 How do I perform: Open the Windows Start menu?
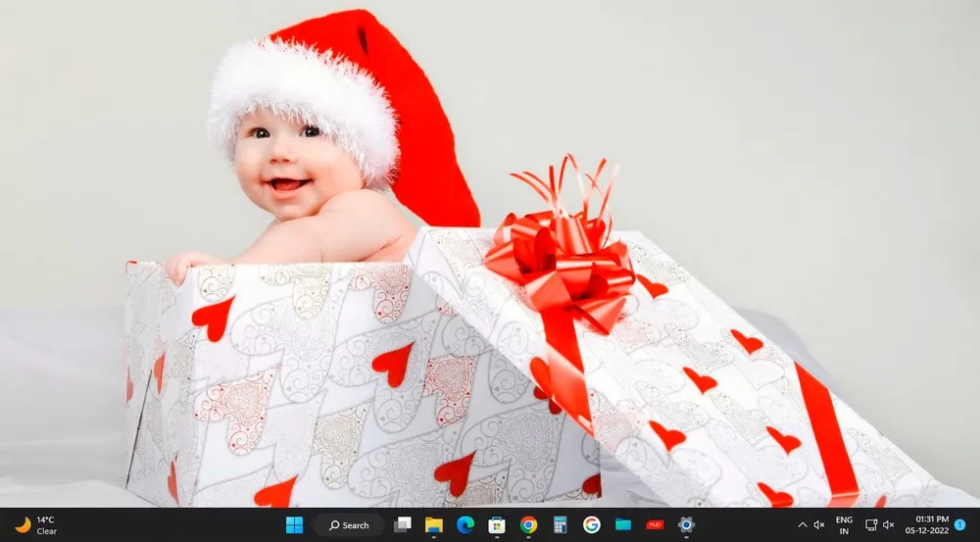coord(294,525)
